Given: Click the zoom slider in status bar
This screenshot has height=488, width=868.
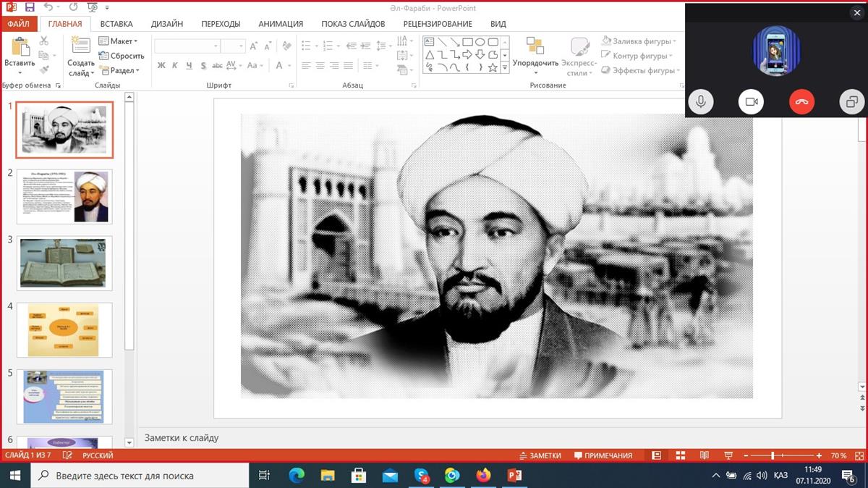Looking at the screenshot, I should (x=773, y=455).
